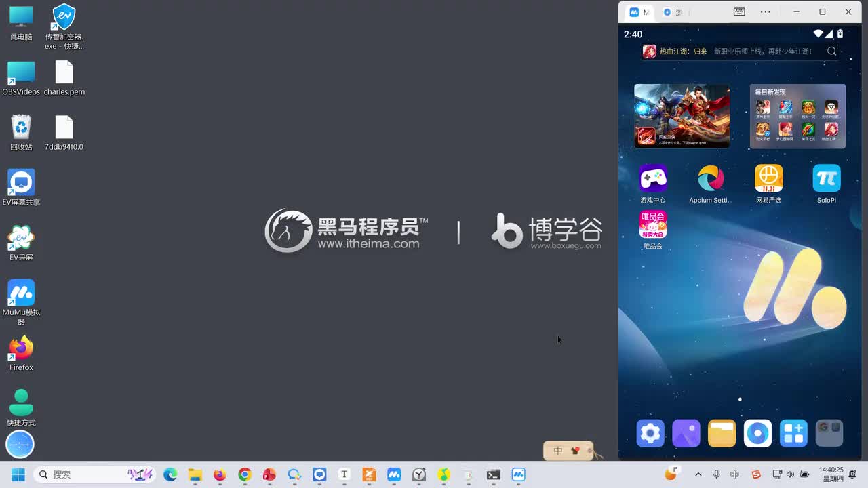Select the charles.pem file
Viewport: 868px width, 488px height.
point(64,79)
